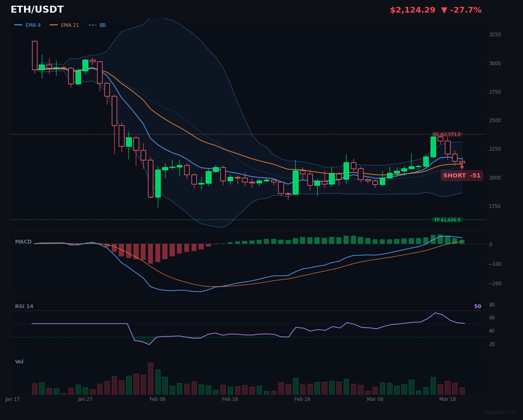Viewport: 523px width, 420px height.
Task: Click the dashed BB legend icon
Action: 92,25
